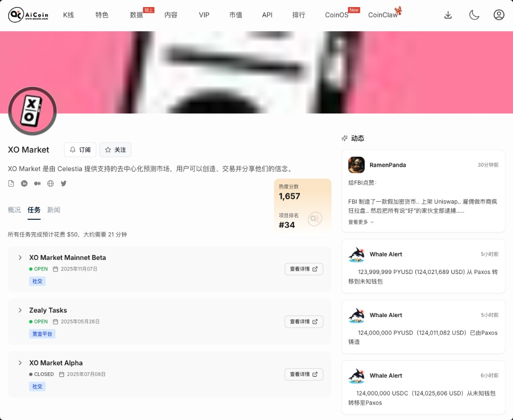Click RamenPanda avatar image

click(x=356, y=165)
